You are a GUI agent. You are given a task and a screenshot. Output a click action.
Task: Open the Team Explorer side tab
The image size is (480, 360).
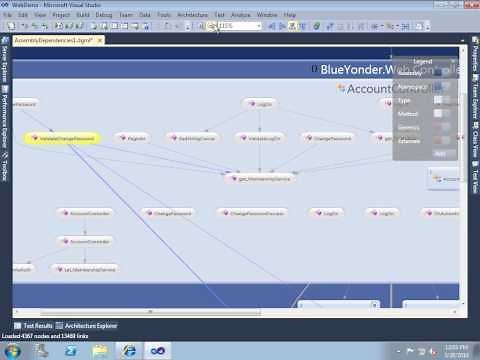click(x=475, y=97)
